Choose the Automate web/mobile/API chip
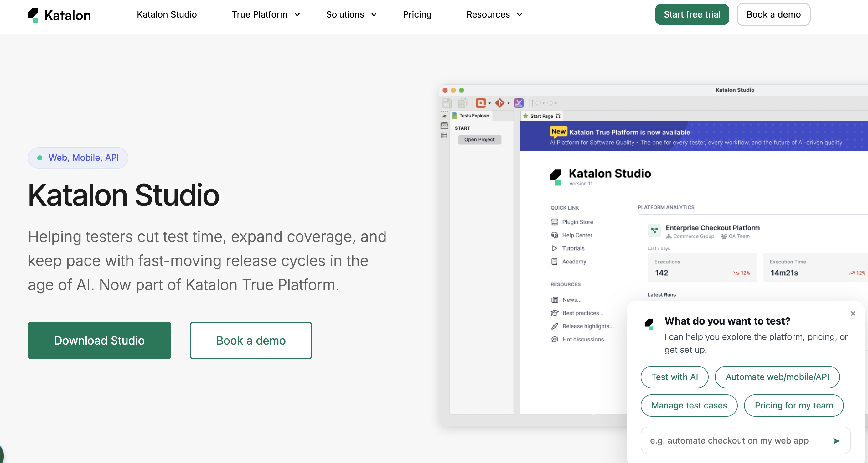The image size is (868, 463). pos(777,377)
